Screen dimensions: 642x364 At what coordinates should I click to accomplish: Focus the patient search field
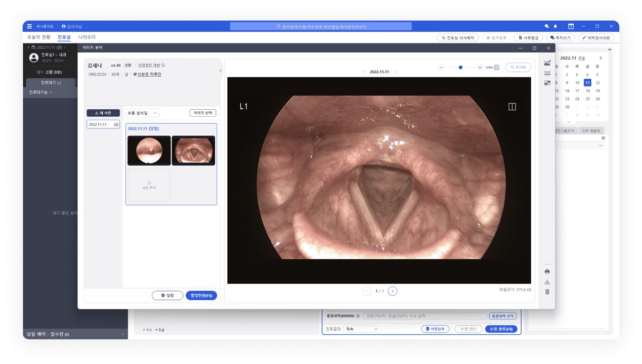pos(321,26)
